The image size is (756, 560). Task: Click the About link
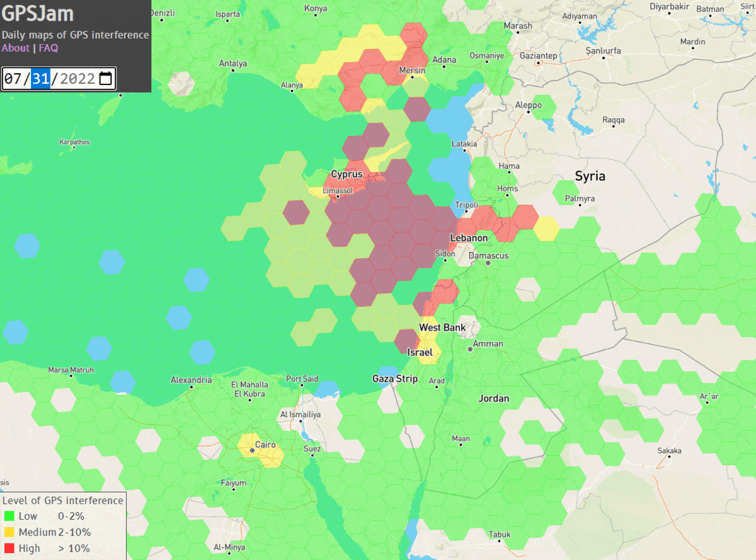[15, 47]
